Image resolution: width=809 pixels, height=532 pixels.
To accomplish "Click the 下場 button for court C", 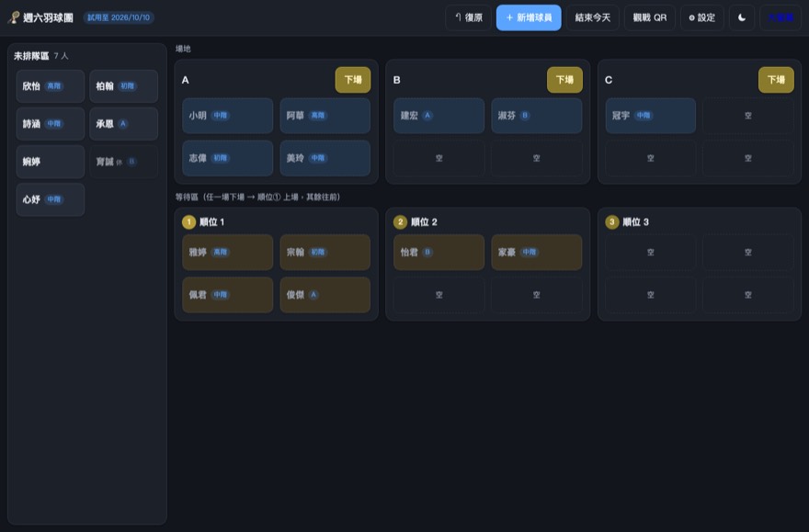I will [776, 80].
